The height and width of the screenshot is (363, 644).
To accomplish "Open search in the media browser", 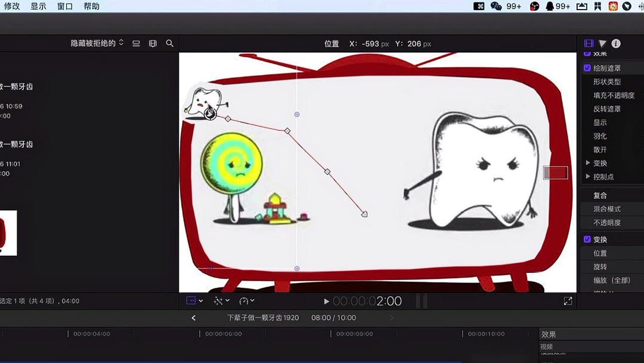I will [x=169, y=43].
